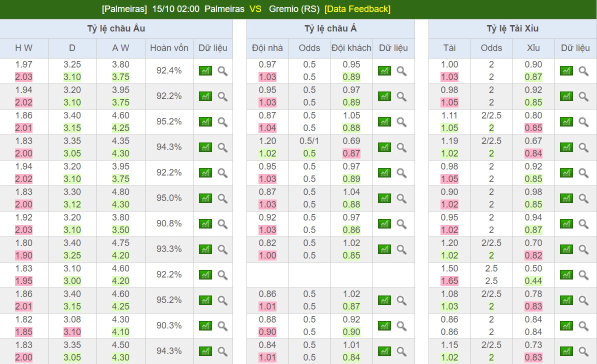Viewport: 597px width, 364px height.
Task: Open Tài Xỉu chart icon for 1.19/0.67 row
Action: [566, 147]
